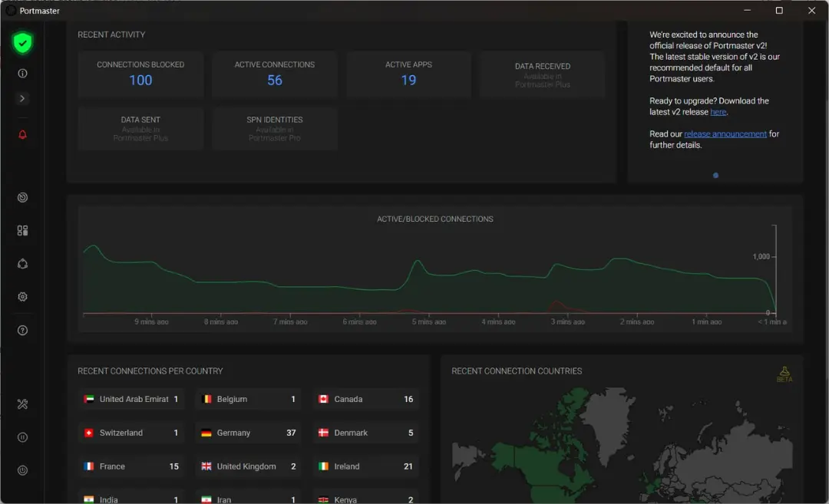Open notifications via the red bell icon
The image size is (829, 504).
pos(22,135)
